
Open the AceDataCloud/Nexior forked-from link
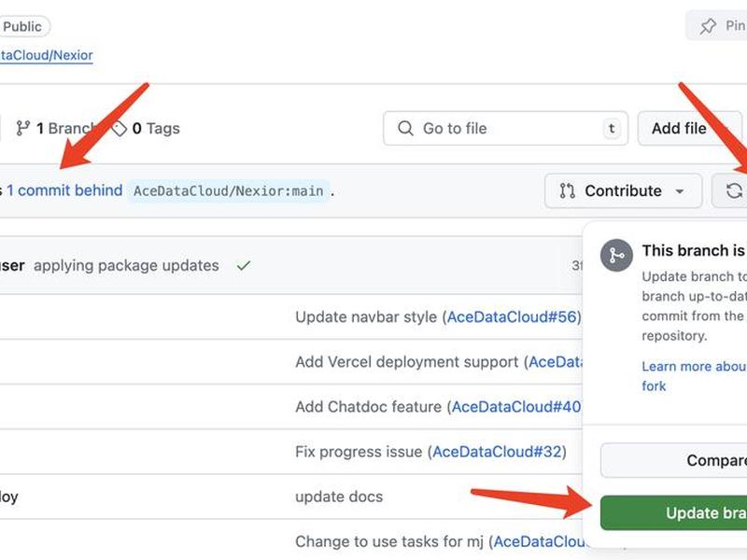pyautogui.click(x=46, y=55)
